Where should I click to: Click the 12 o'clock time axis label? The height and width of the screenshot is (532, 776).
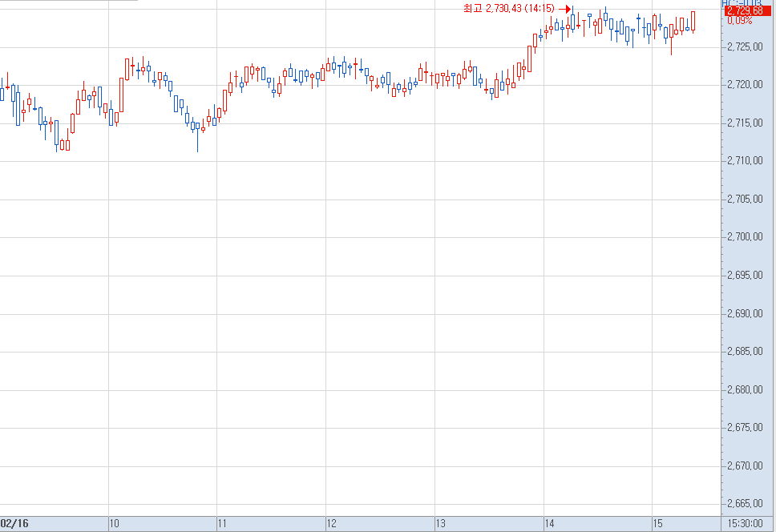coord(332,524)
